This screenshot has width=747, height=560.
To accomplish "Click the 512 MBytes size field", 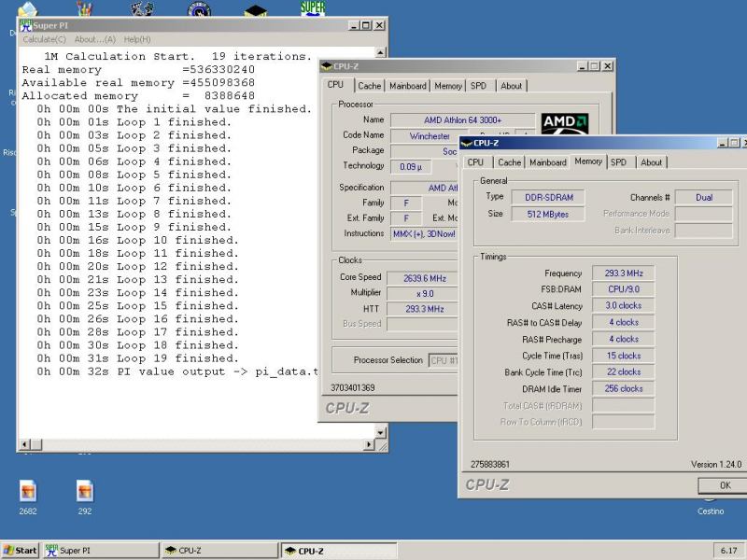I will [548, 215].
